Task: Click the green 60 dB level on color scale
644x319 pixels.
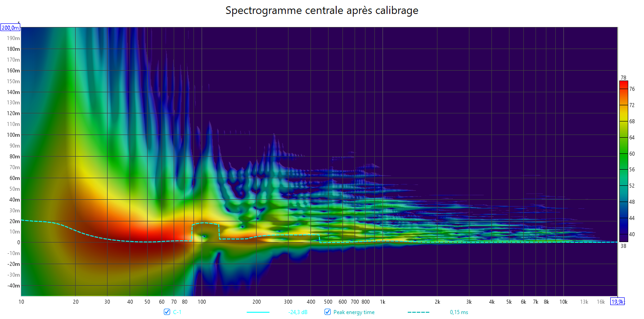Action: (x=623, y=153)
